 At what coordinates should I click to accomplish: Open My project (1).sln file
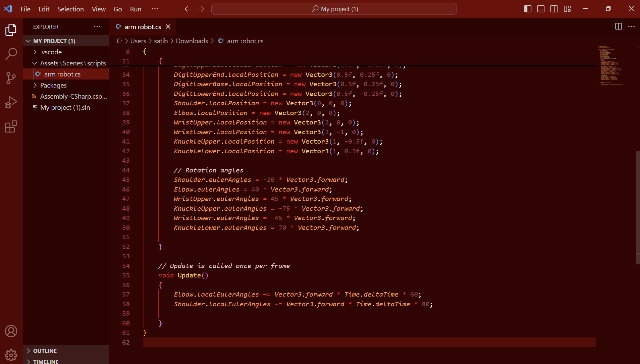point(66,107)
